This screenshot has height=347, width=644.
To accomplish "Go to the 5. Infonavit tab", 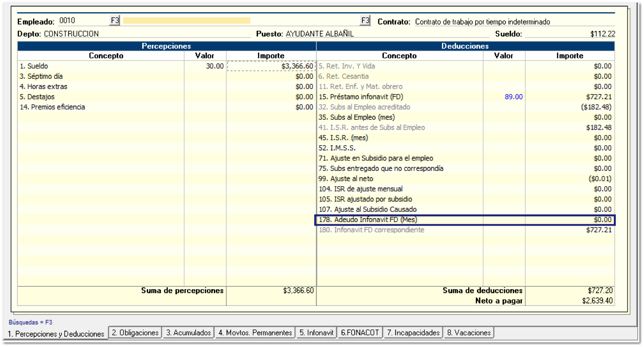I will pyautogui.click(x=317, y=333).
